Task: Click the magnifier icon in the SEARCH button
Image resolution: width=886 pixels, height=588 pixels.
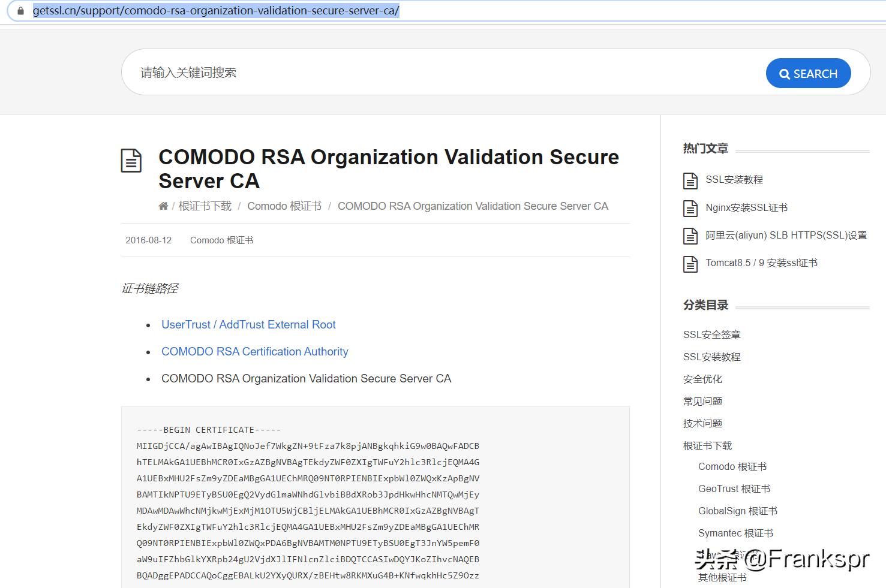Action: [785, 73]
